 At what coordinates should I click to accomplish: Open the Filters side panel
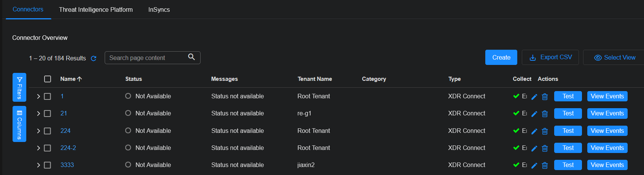(x=19, y=87)
